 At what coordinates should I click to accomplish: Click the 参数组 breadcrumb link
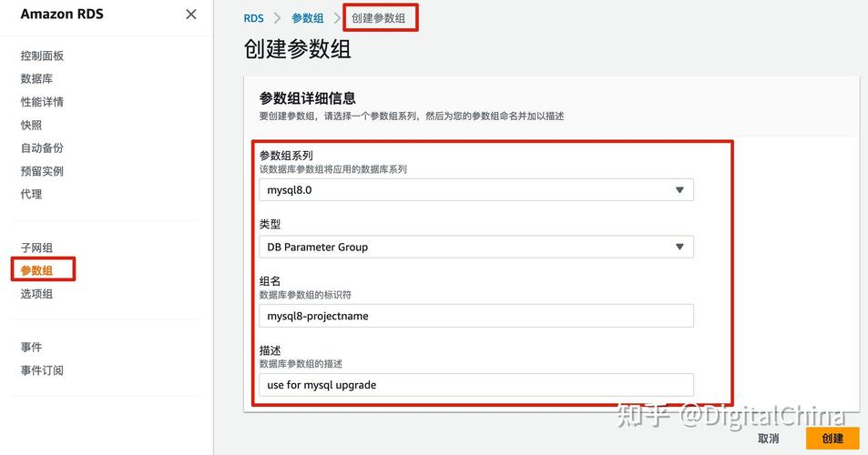coord(308,18)
